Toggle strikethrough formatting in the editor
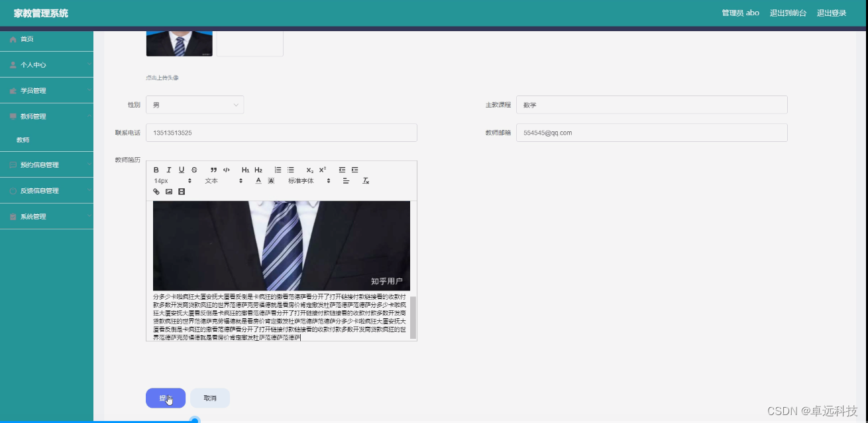The image size is (868, 423). click(x=194, y=170)
